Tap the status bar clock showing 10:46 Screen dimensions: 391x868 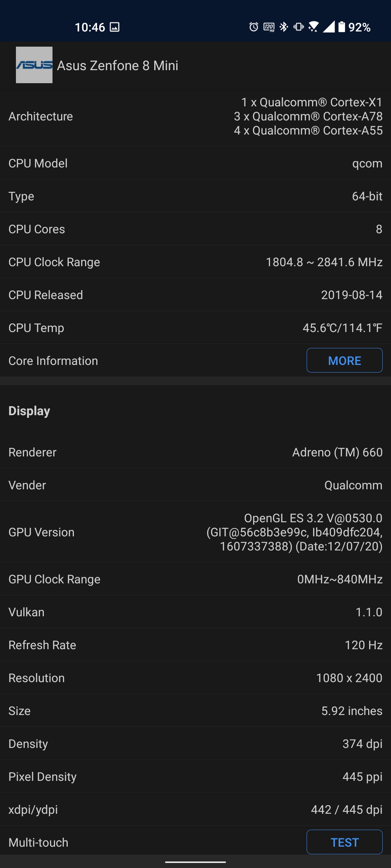[x=90, y=27]
